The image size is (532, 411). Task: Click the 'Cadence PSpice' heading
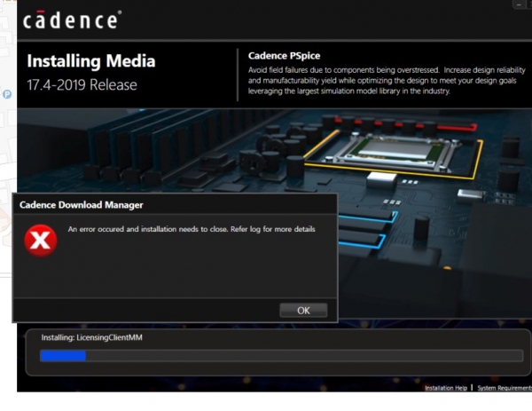284,56
